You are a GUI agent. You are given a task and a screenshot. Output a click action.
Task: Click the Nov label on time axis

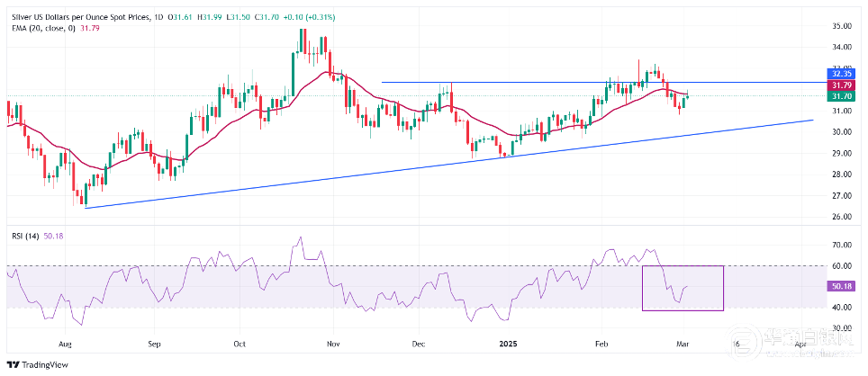[332, 344]
